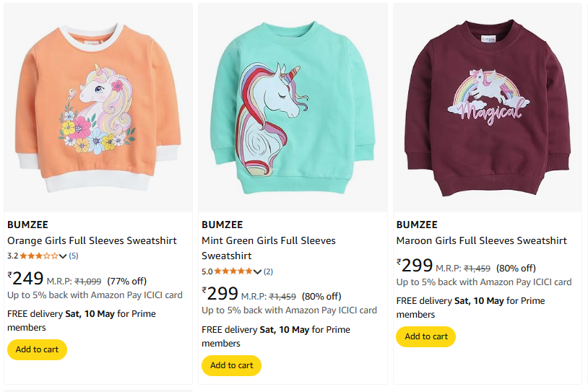The width and height of the screenshot is (588, 392).
Task: Open the mint green unicorn sweatshirt image
Action: (293, 108)
